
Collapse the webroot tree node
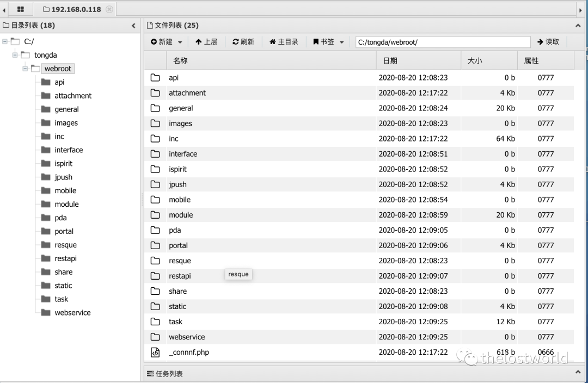[25, 69]
